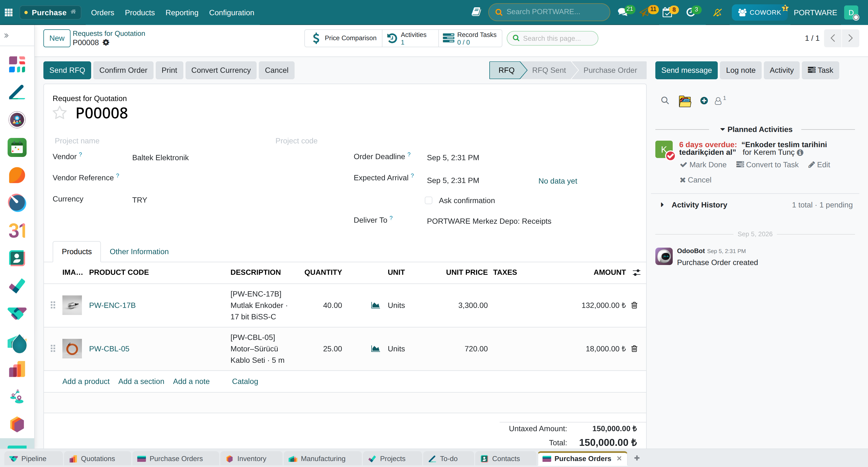Toggle Ask confirmation checkbox
This screenshot has width=868, height=467.
pyautogui.click(x=429, y=201)
